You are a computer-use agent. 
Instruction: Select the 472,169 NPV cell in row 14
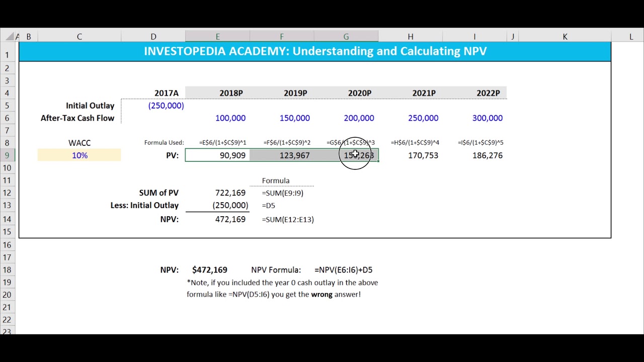coord(217,219)
